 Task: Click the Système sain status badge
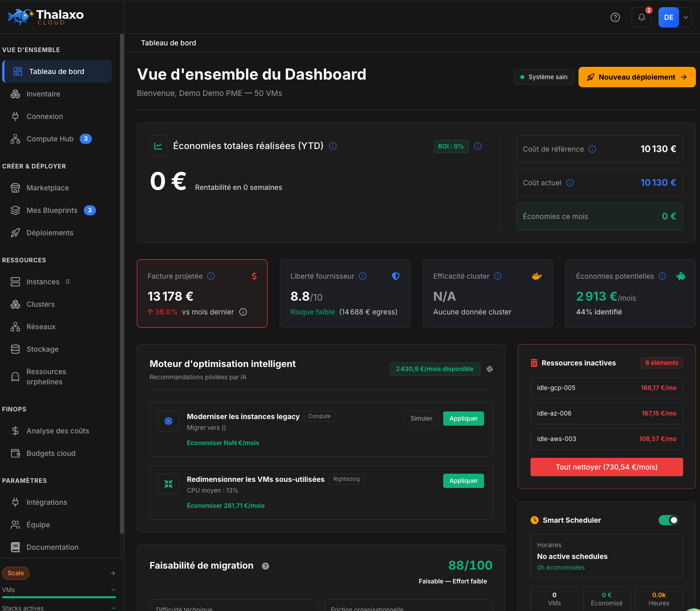pyautogui.click(x=544, y=77)
